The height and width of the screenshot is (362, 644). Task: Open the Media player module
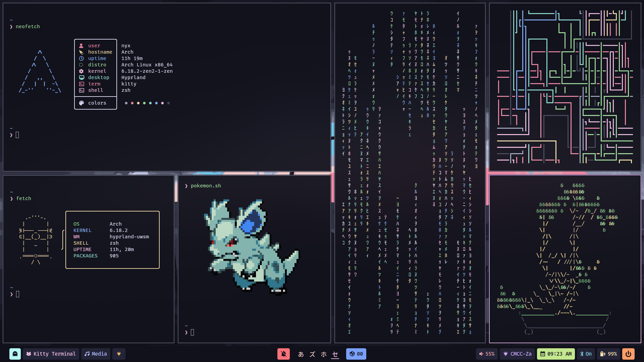(96, 354)
